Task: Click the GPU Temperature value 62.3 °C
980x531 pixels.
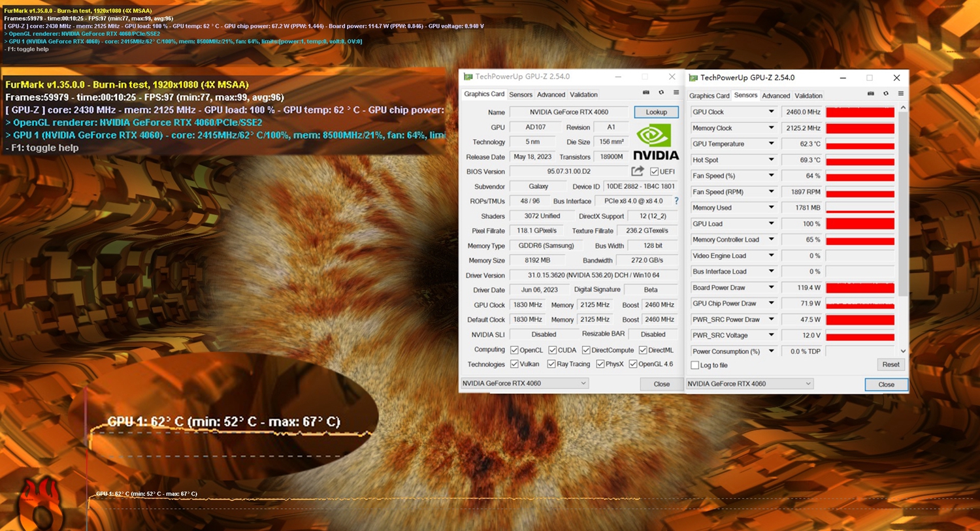Action: click(802, 144)
